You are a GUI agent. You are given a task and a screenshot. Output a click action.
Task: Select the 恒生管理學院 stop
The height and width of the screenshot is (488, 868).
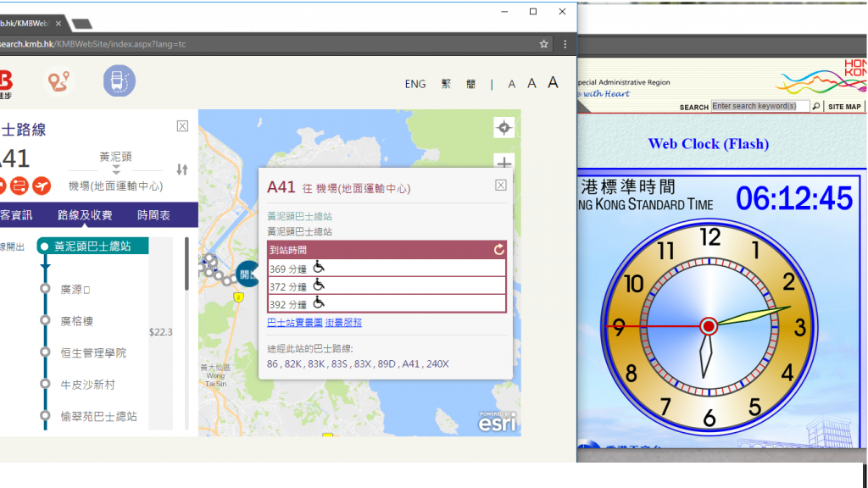click(93, 353)
